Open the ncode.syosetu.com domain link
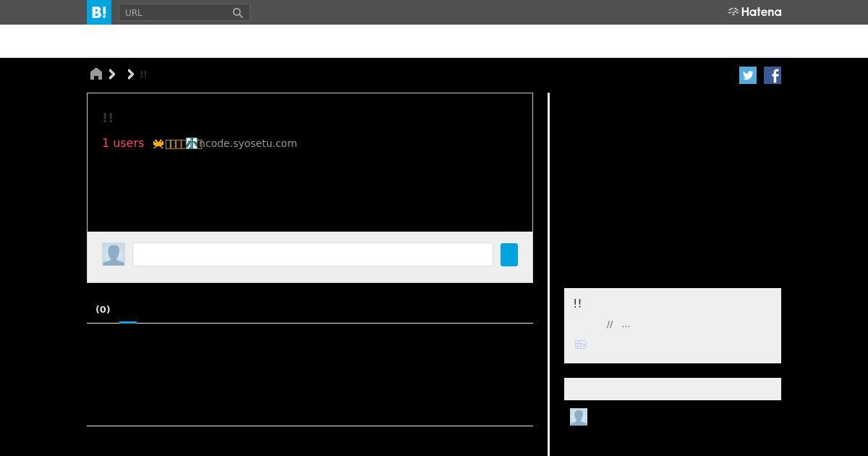Image resolution: width=868 pixels, height=456 pixels. pos(247,143)
